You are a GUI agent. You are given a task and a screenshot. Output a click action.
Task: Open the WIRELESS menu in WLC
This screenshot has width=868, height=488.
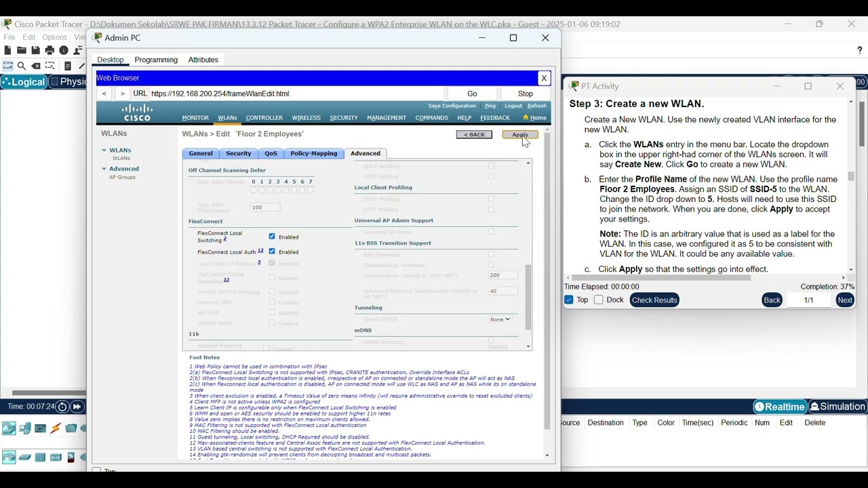307,118
